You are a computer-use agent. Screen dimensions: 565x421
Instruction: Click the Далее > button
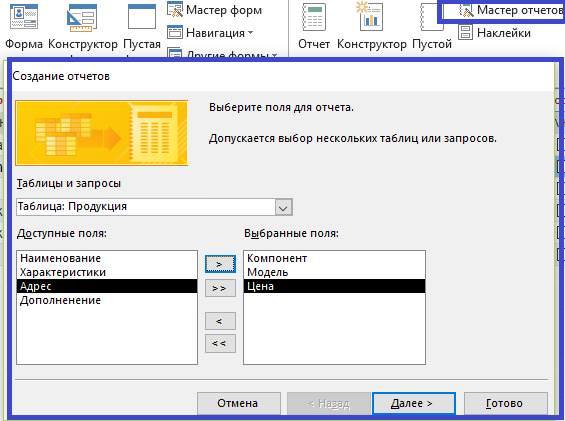click(x=414, y=403)
